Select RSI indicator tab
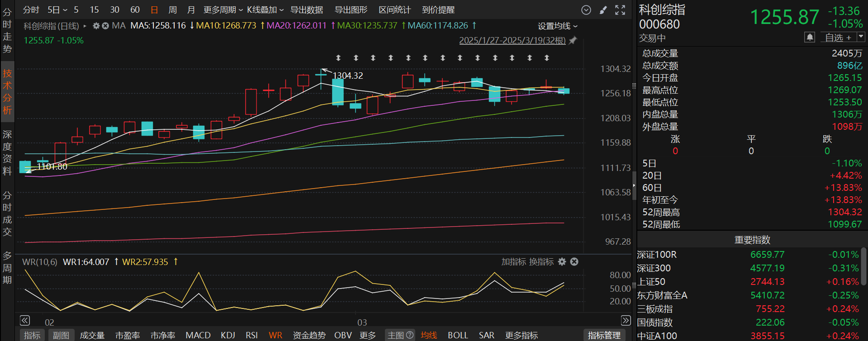Screen dimensions: 868x341 (x=251, y=335)
